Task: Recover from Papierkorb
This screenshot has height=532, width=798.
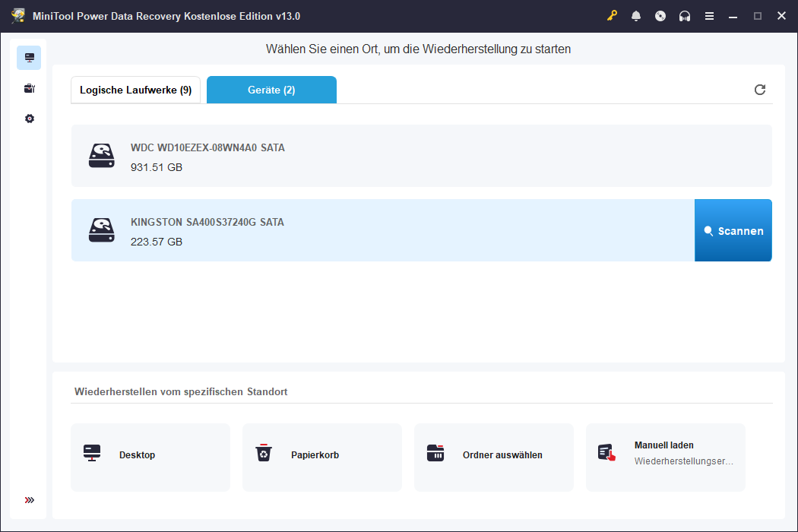Action: (x=322, y=458)
